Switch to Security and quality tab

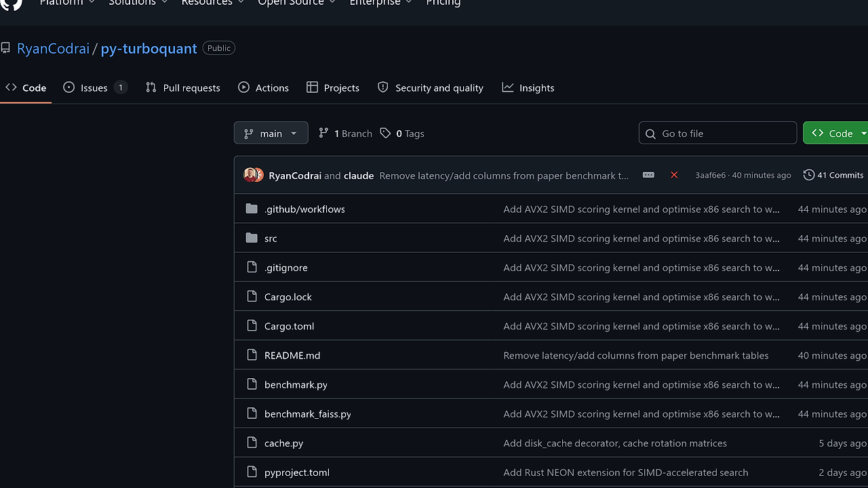431,87
